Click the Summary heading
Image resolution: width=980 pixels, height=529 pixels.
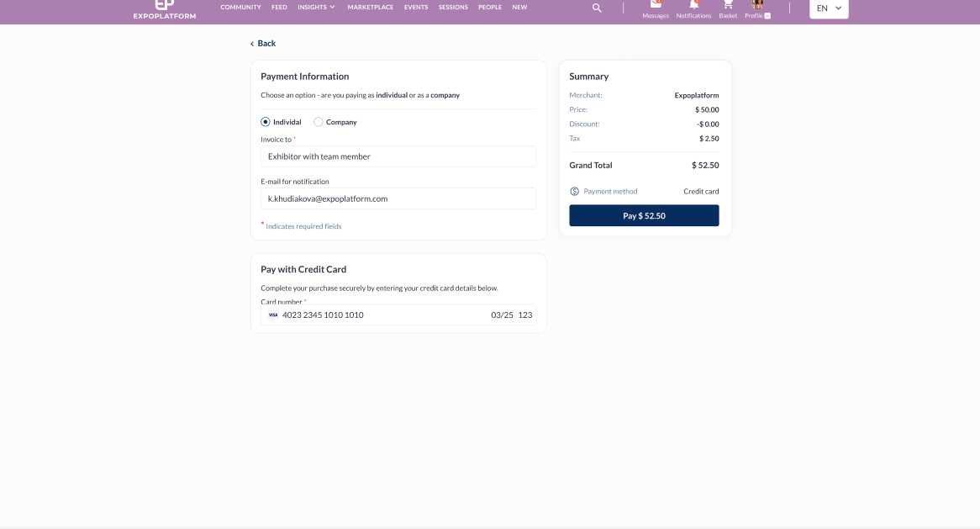pyautogui.click(x=588, y=77)
